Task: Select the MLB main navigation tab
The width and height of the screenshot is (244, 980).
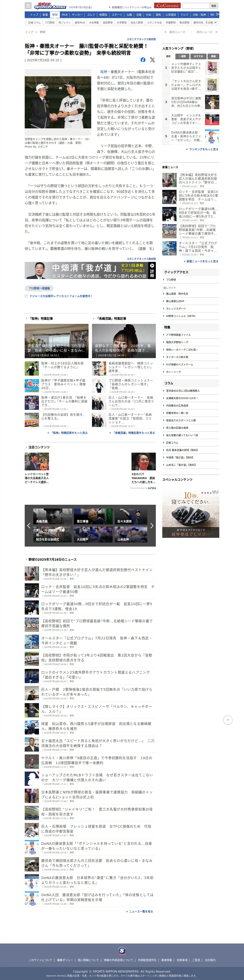Action: click(x=65, y=15)
